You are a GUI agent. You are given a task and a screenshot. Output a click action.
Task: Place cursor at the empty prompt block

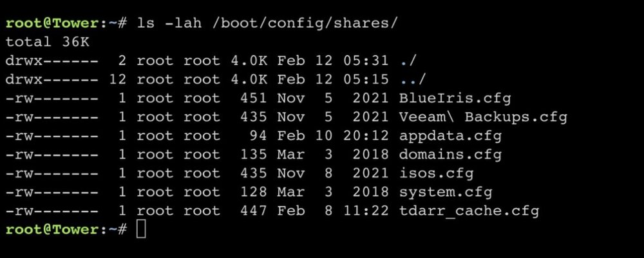point(141,230)
